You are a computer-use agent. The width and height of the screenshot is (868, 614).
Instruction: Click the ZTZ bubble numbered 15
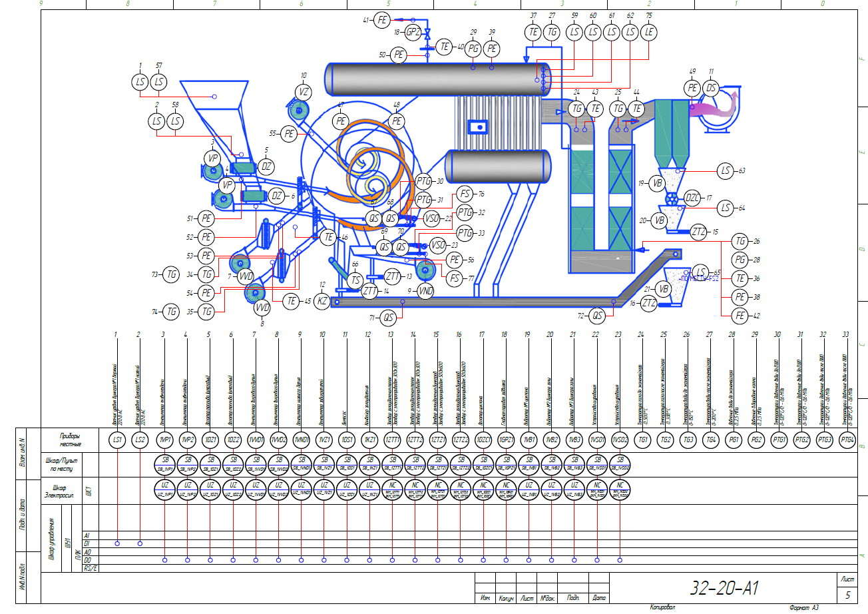[x=698, y=232]
